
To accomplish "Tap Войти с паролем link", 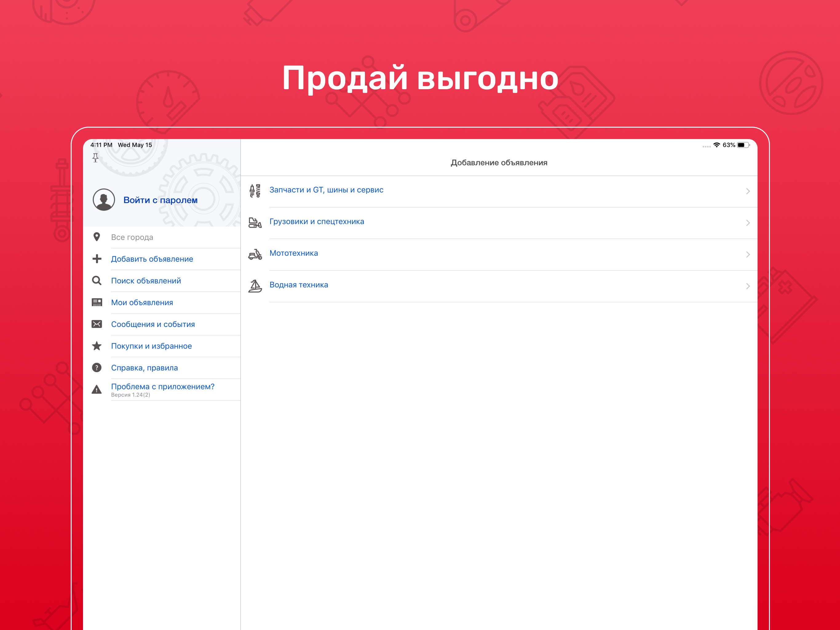I will point(160,200).
